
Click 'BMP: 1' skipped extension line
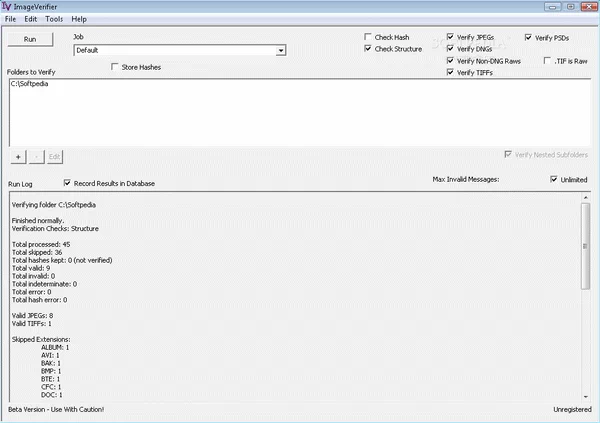[x=51, y=371]
